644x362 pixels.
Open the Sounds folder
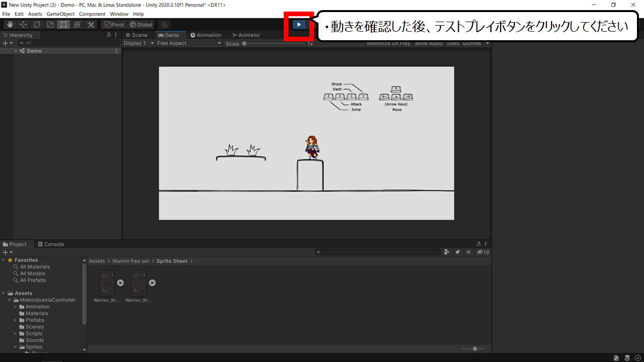(x=35, y=340)
